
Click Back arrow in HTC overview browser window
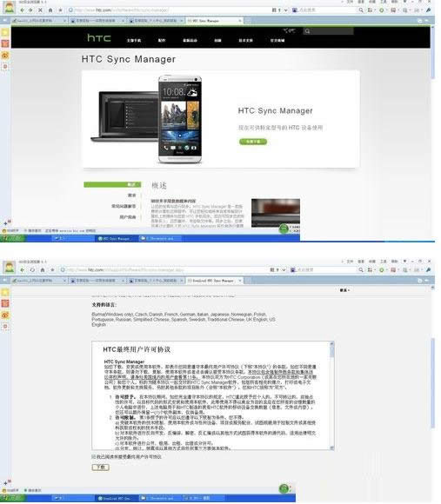point(23,10)
